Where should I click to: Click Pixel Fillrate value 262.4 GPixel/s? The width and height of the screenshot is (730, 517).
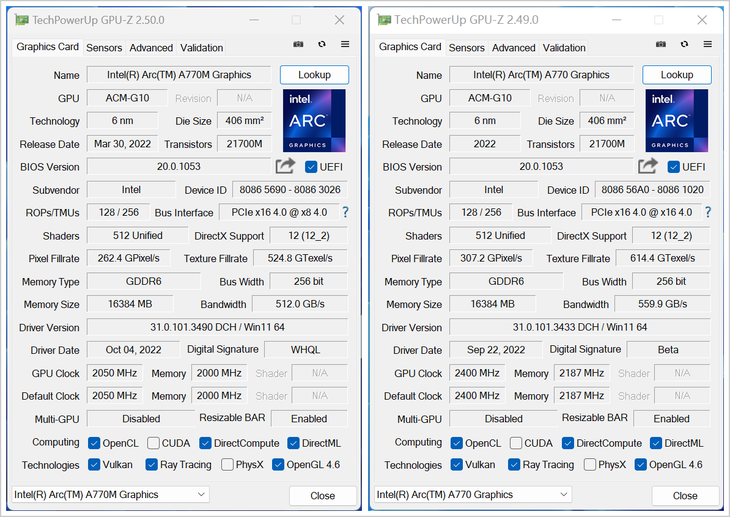pyautogui.click(x=128, y=258)
